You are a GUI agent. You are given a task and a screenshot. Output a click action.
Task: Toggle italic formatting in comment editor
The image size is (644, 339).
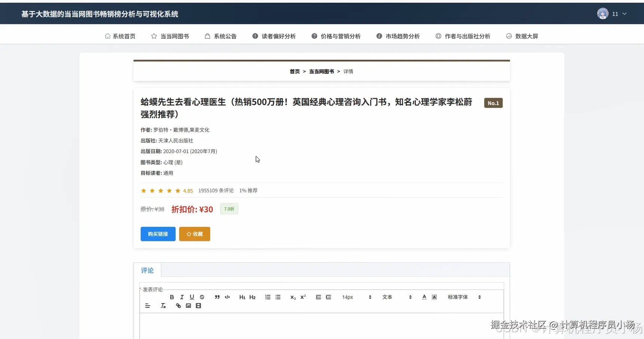point(182,297)
